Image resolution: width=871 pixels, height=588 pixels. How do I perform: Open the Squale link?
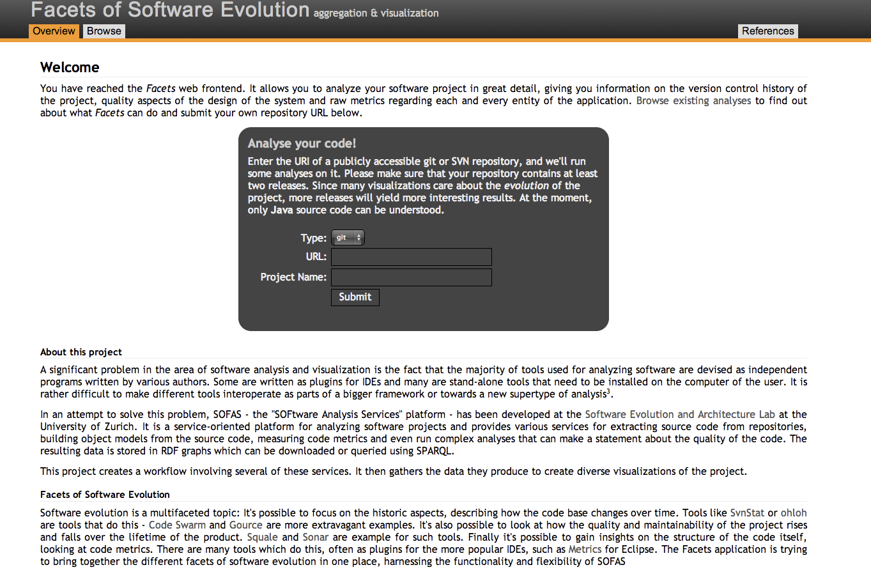click(262, 538)
